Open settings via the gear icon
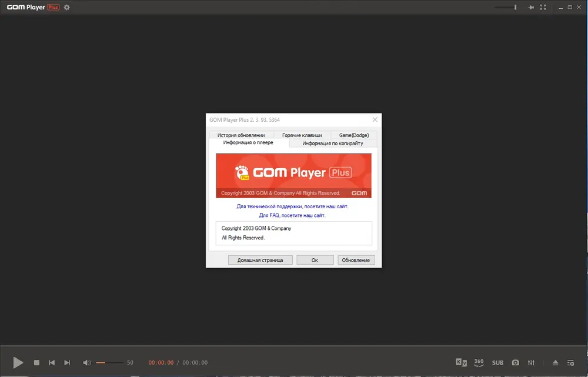Image resolution: width=588 pixels, height=377 pixels. [67, 7]
